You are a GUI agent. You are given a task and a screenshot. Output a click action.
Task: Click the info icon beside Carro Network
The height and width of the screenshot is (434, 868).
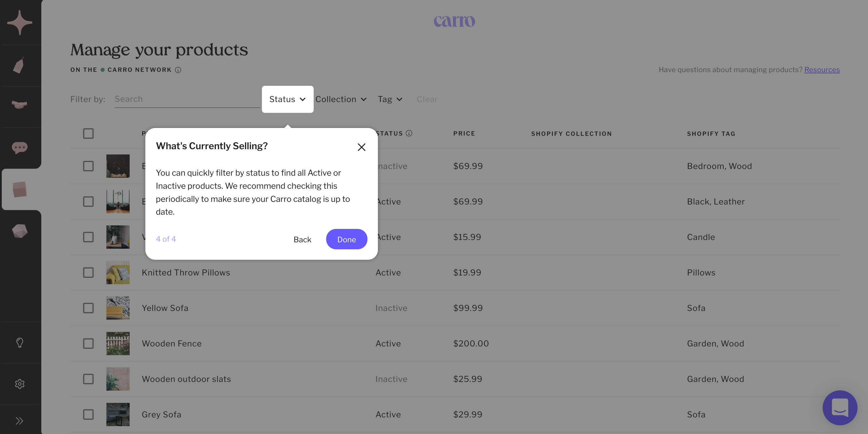coord(178,70)
